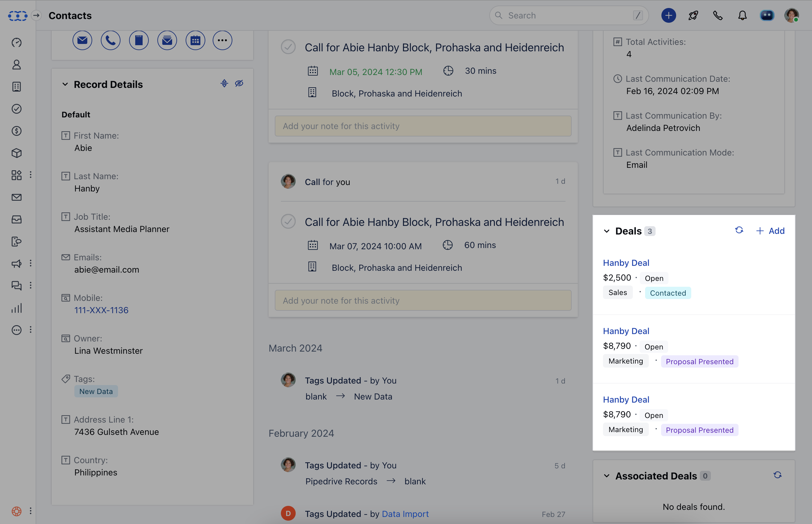812x524 pixels.
Task: Open the rocket setup guide icon
Action: [x=693, y=15]
